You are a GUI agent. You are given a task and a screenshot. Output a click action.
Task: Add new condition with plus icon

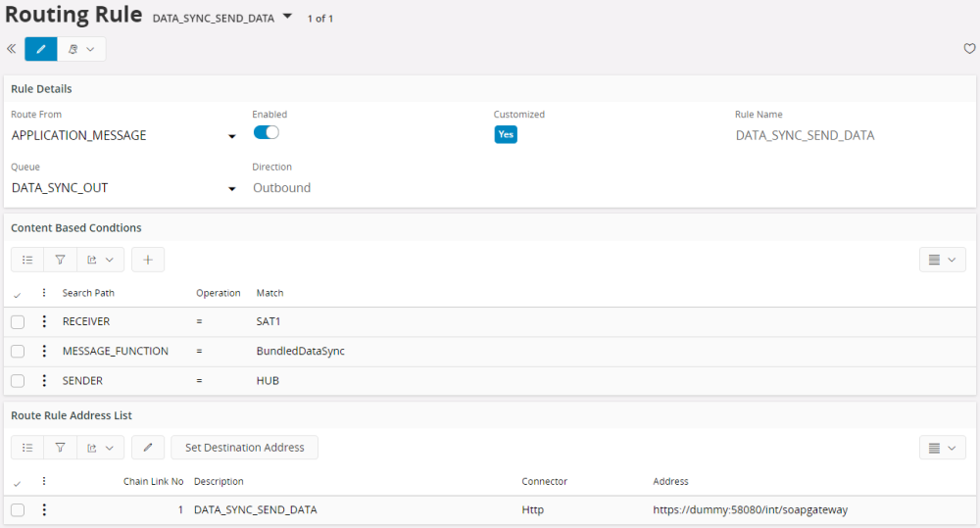pyautogui.click(x=148, y=260)
